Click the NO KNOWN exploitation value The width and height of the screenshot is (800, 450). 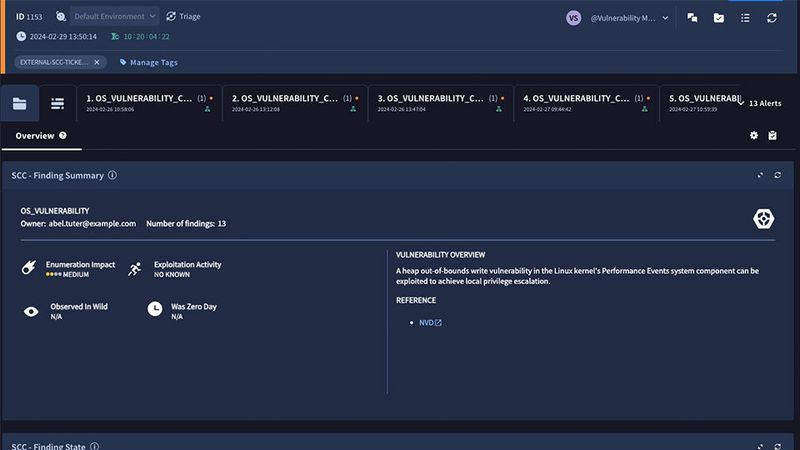point(172,274)
